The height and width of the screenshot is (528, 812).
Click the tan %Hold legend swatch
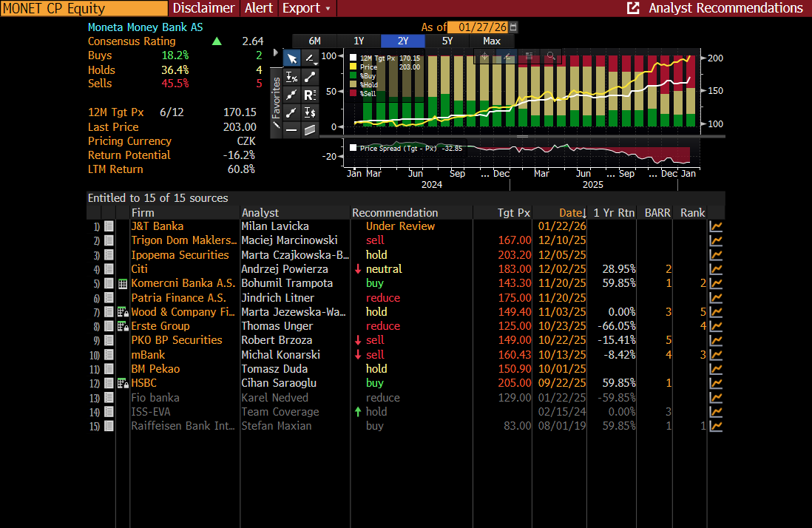coord(353,84)
